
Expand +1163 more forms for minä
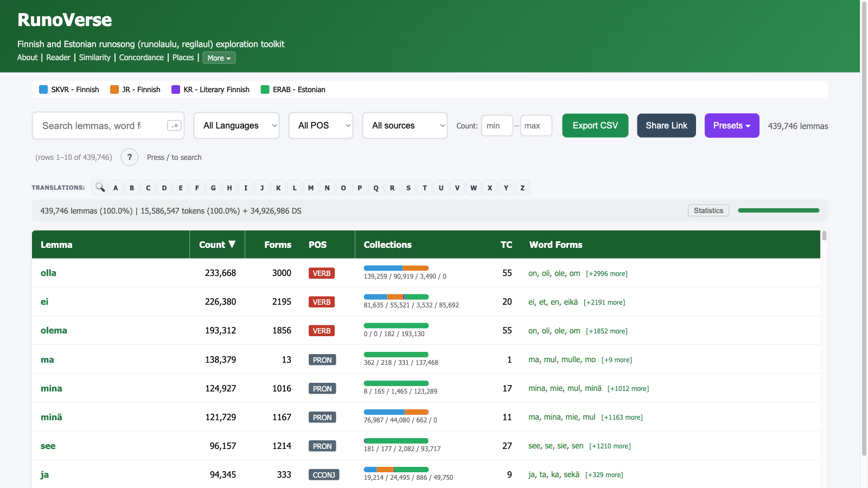tap(622, 418)
